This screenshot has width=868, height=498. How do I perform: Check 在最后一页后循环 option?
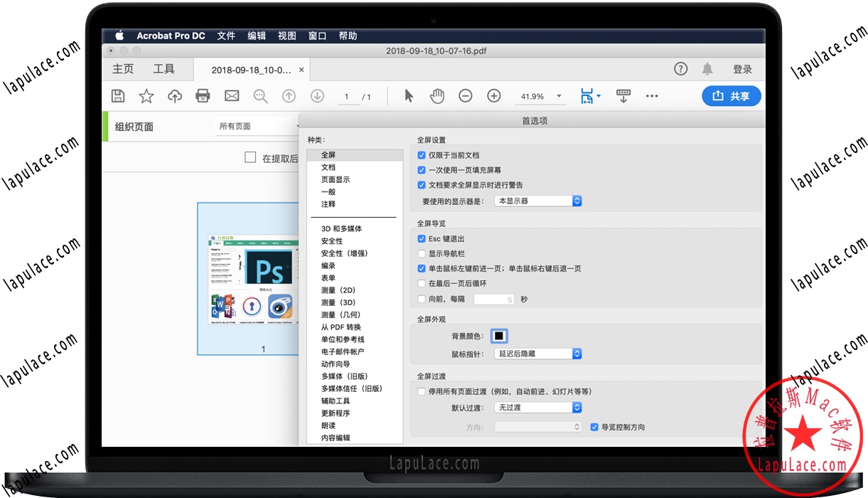pos(422,284)
